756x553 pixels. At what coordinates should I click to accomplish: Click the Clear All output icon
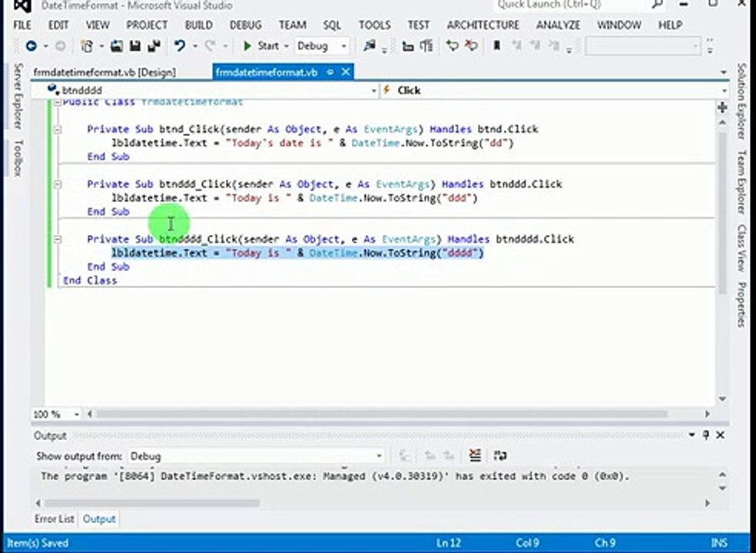point(475,455)
